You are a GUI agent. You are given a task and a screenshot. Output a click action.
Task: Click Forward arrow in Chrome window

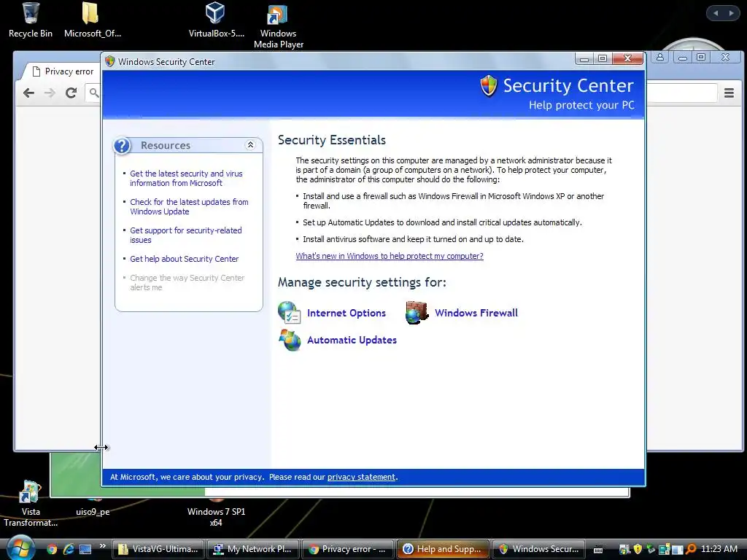pos(50,93)
